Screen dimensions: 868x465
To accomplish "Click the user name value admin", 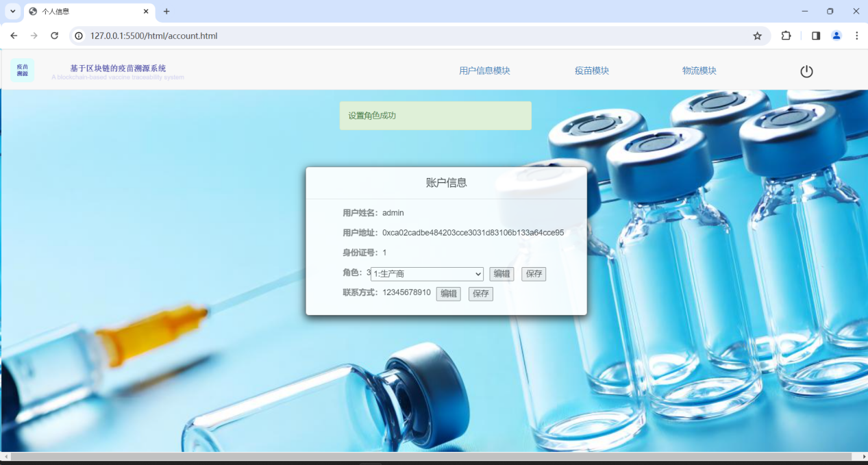I will pos(393,213).
